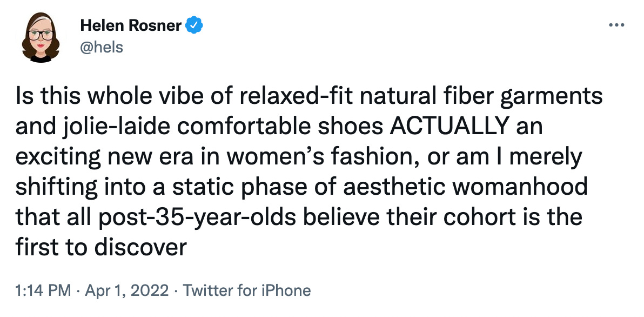Click the 1:14 PM timestamp
The height and width of the screenshot is (317, 644).
tap(43, 290)
